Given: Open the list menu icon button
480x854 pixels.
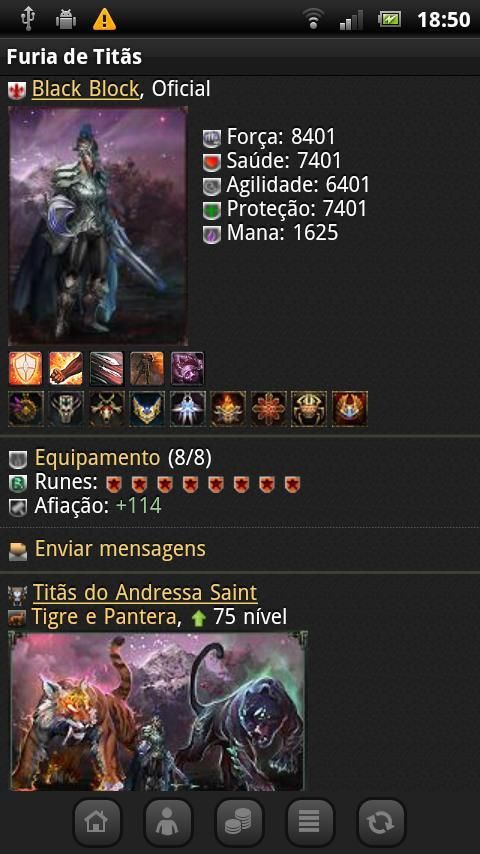Looking at the screenshot, I should (310, 822).
